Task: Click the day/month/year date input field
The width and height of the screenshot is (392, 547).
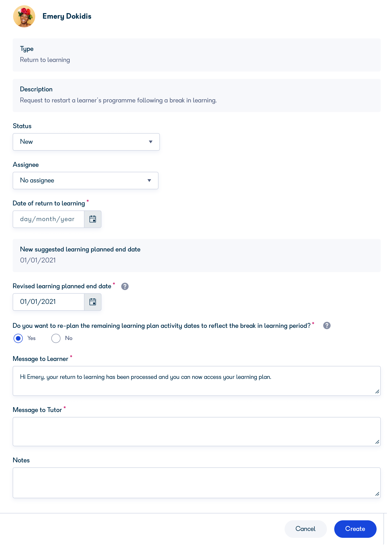Action: tap(48, 219)
